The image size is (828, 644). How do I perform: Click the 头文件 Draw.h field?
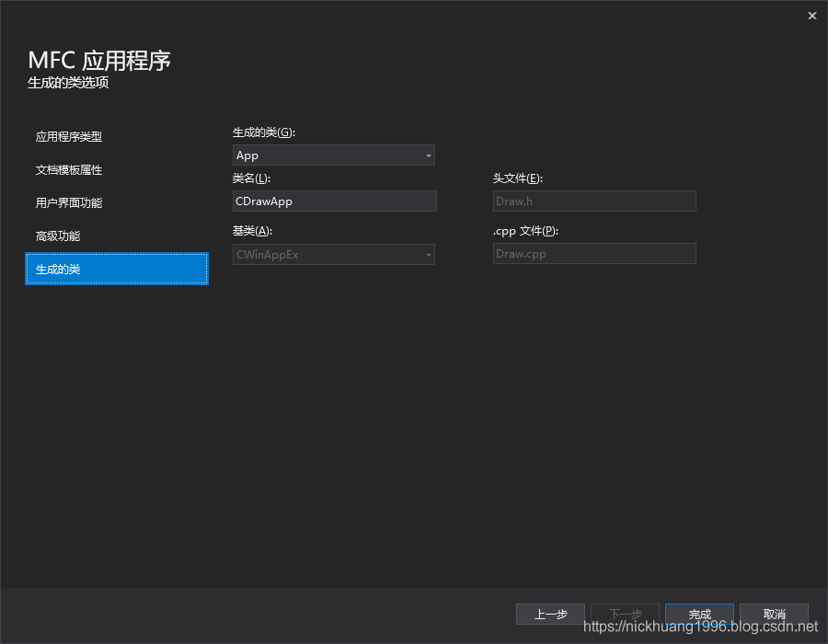pyautogui.click(x=594, y=201)
